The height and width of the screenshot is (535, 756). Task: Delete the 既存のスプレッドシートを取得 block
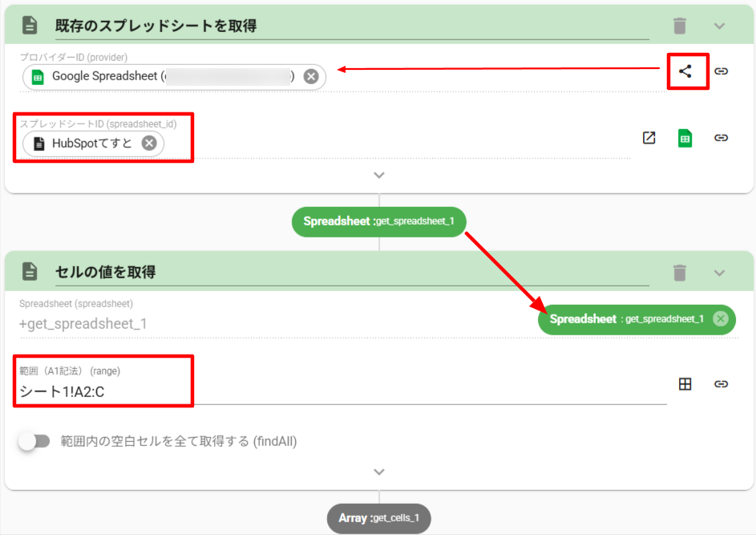pyautogui.click(x=680, y=26)
